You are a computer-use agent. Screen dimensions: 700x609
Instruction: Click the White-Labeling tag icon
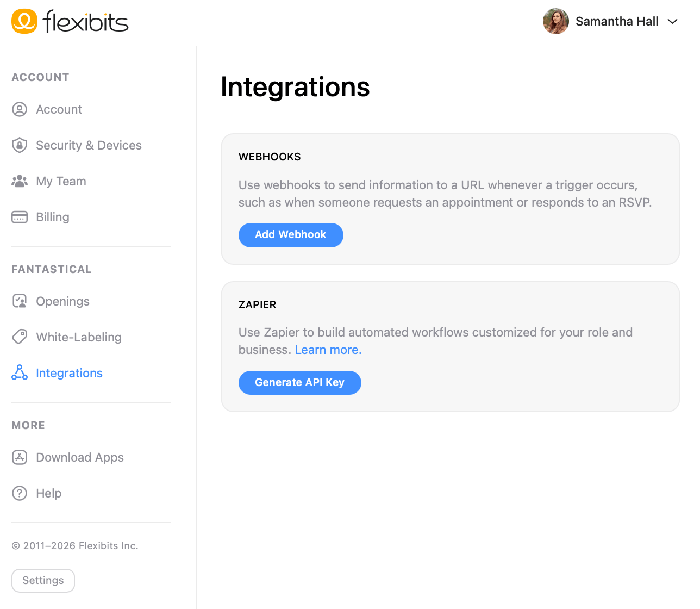pyautogui.click(x=20, y=337)
